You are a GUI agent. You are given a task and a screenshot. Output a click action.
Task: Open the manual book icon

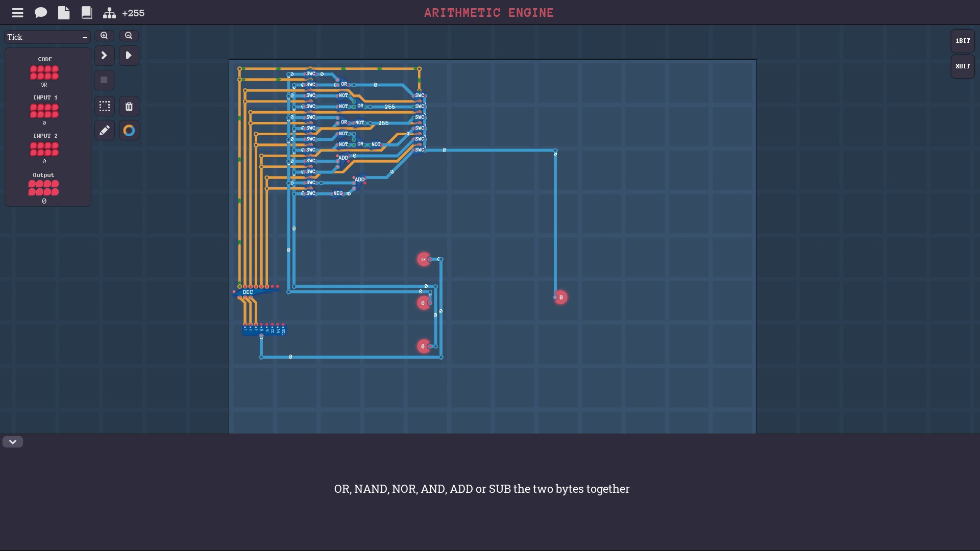pos(87,13)
